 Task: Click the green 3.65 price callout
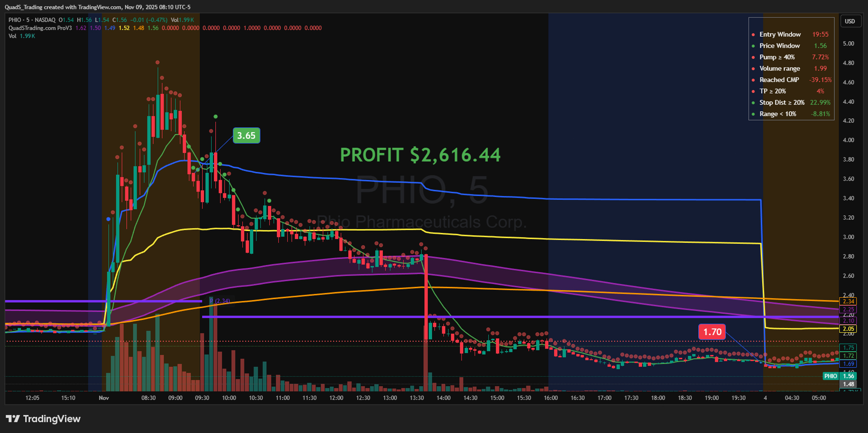click(x=246, y=136)
